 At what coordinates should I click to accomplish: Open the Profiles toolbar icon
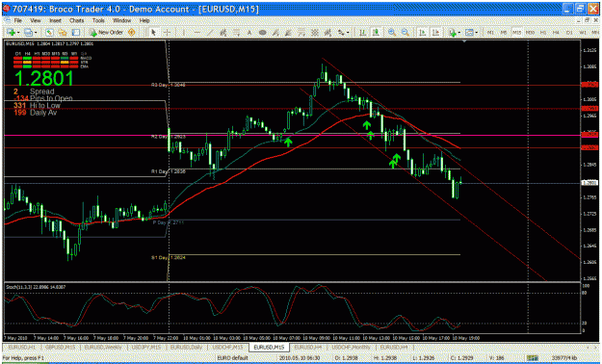point(28,33)
